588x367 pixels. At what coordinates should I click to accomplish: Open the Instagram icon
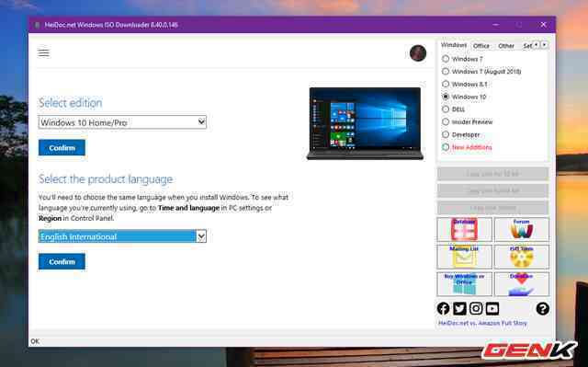coord(476,308)
